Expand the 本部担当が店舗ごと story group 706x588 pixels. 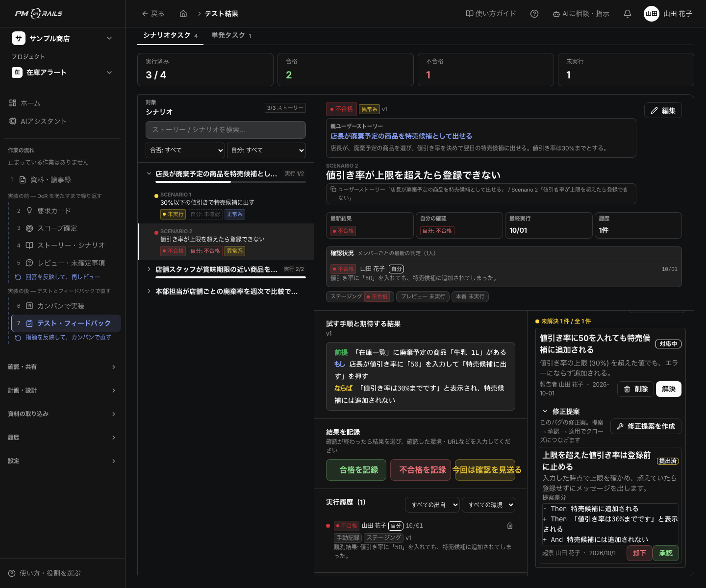(149, 291)
